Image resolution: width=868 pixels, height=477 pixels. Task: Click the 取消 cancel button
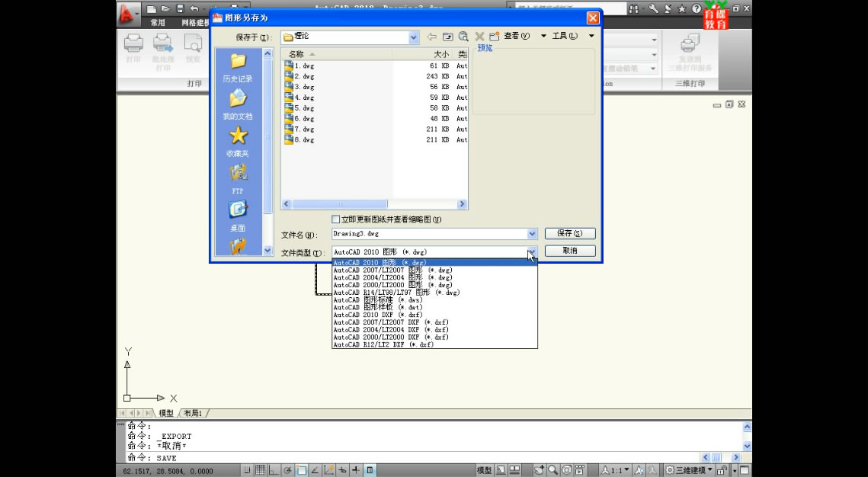click(x=570, y=251)
